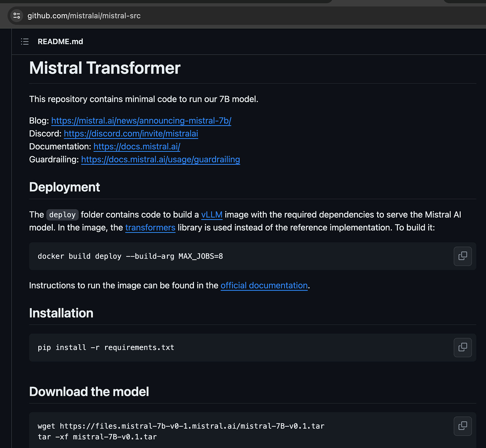Copy the pip install command
486x448 pixels.
click(463, 348)
